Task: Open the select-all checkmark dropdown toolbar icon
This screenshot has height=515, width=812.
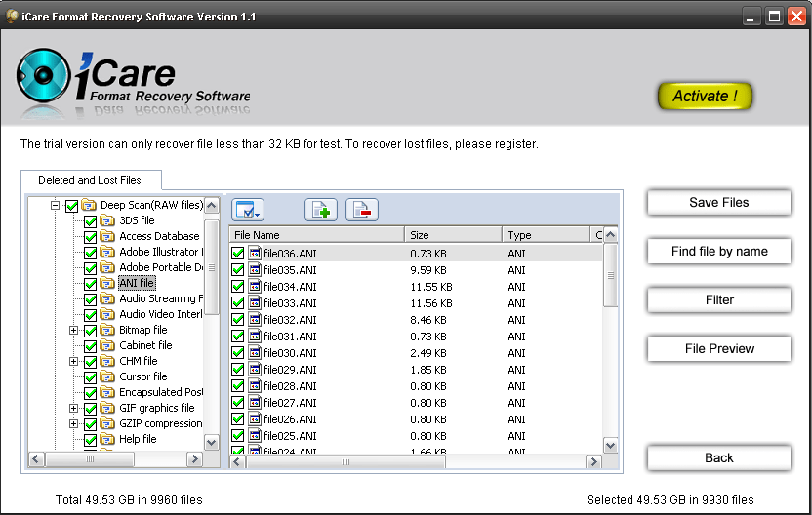Action: pos(248,210)
